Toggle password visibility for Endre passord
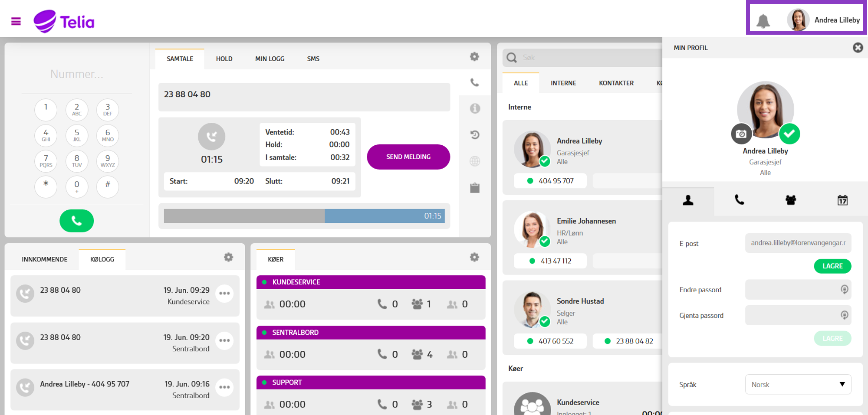 (x=844, y=289)
